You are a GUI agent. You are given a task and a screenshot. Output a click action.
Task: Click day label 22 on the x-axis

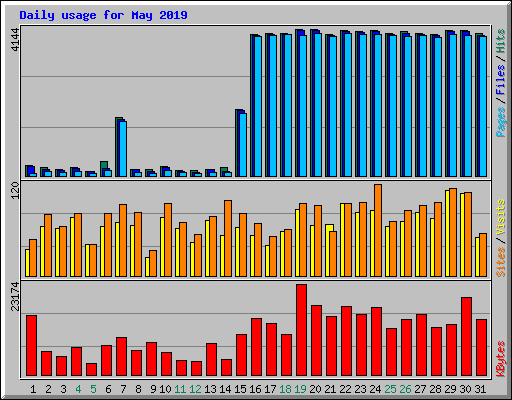345,389
